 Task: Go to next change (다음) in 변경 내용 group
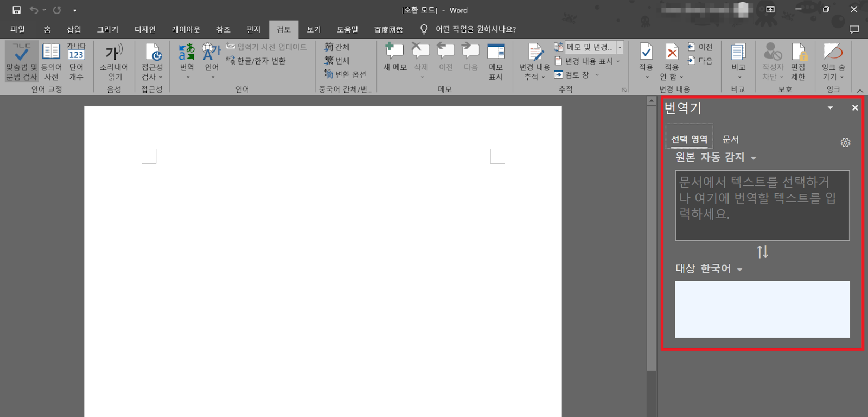[700, 61]
